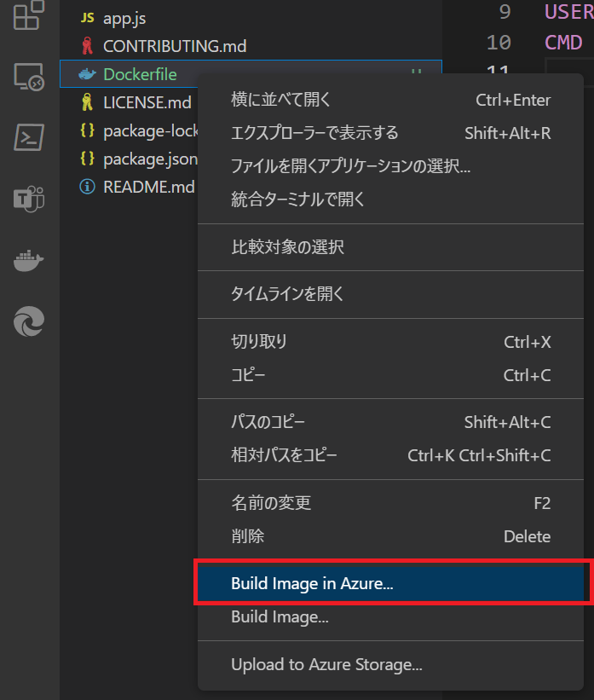Choose エクスプローラーで表示する menu entry
The height and width of the screenshot is (700, 594).
(x=390, y=133)
